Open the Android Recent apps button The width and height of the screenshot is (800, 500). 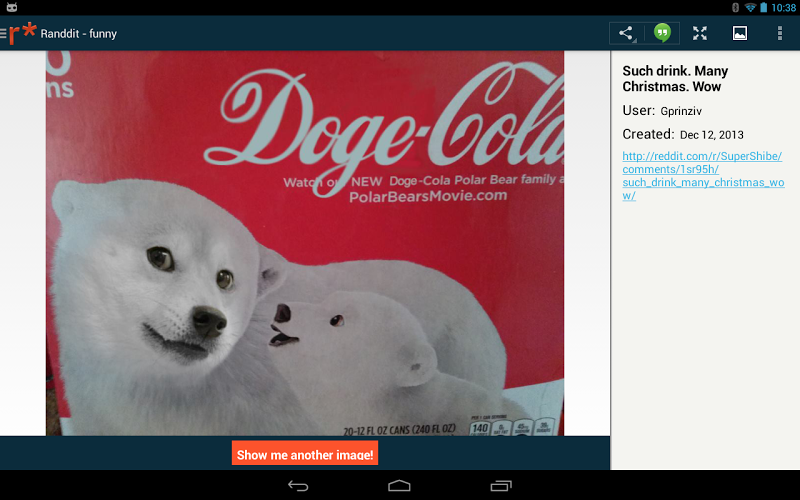click(501, 486)
